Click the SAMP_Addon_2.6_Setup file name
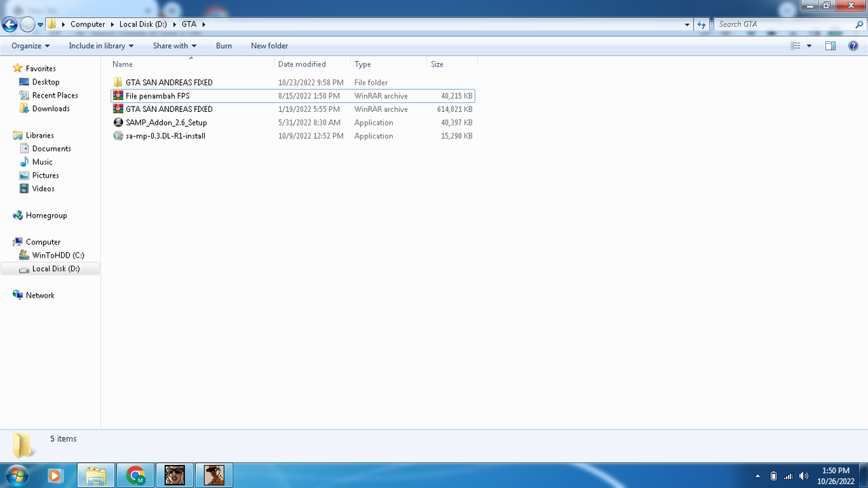 [166, 123]
